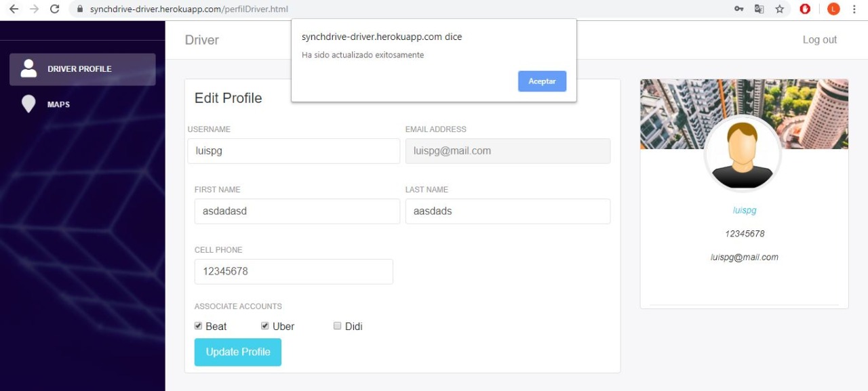This screenshot has width=868, height=391.
Task: Uncheck the Beat account checkbox
Action: pos(199,326)
